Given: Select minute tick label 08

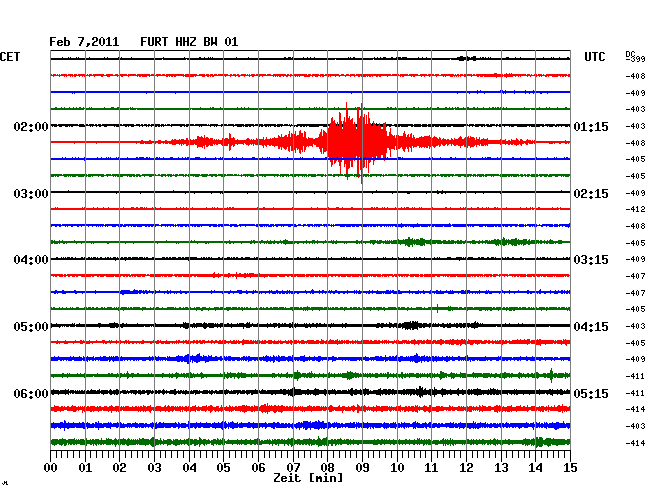Looking at the screenshot, I should [327, 467].
